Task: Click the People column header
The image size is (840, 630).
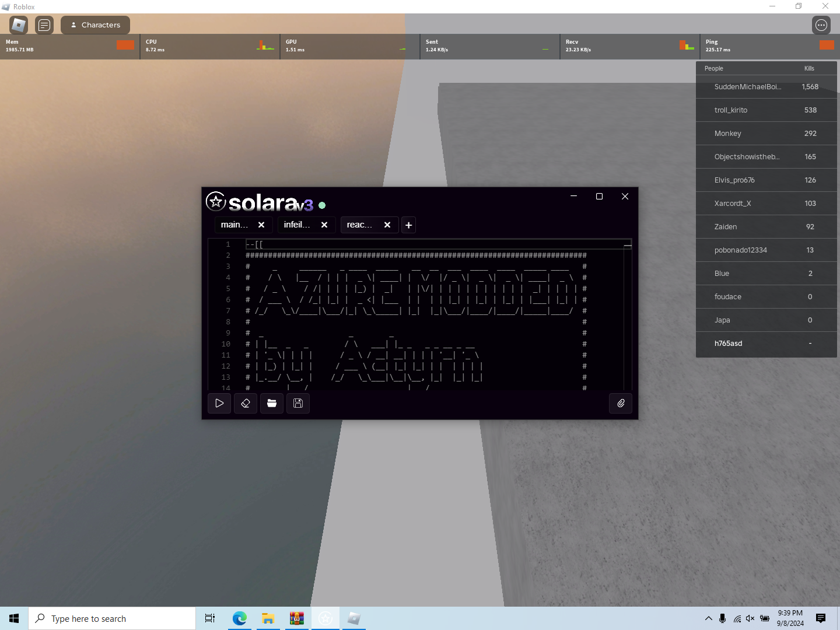Action: (x=713, y=68)
